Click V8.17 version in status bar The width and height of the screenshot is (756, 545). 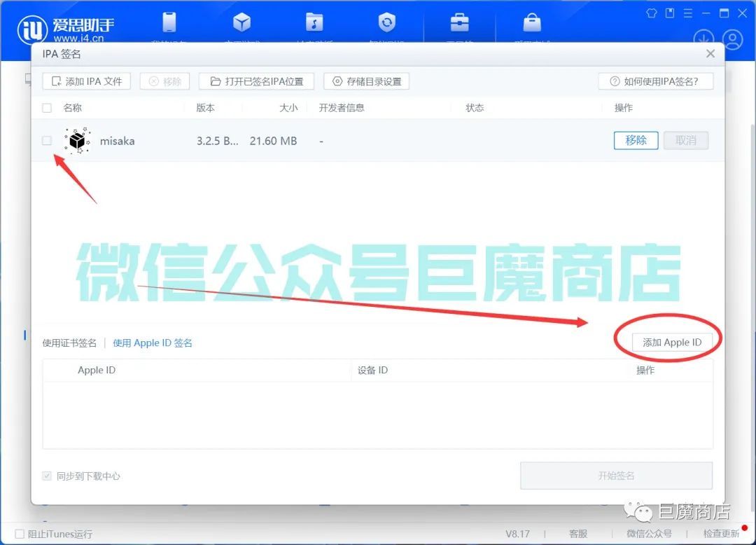(518, 534)
